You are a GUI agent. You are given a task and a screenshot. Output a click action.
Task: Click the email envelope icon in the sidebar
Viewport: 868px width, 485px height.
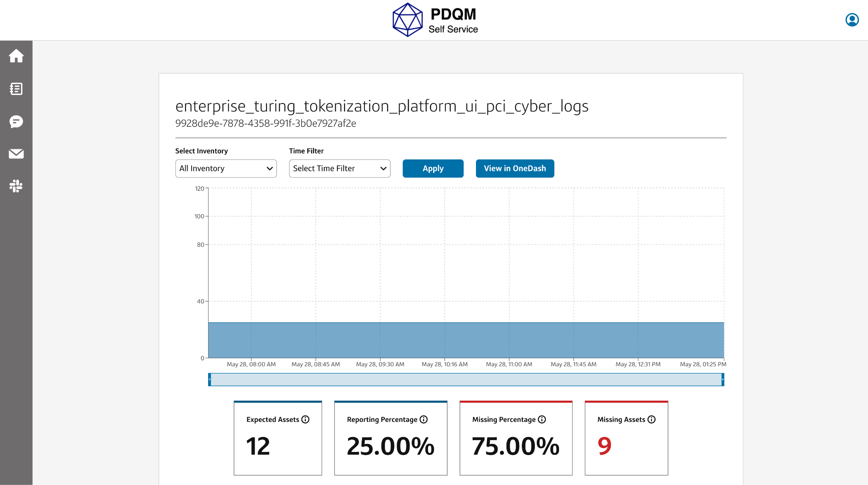(x=16, y=154)
